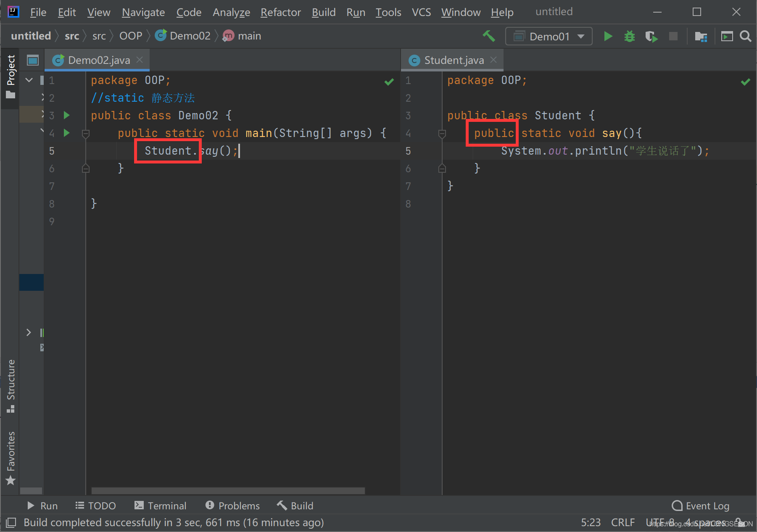Open Search Everywhere magnifier icon

point(745,36)
